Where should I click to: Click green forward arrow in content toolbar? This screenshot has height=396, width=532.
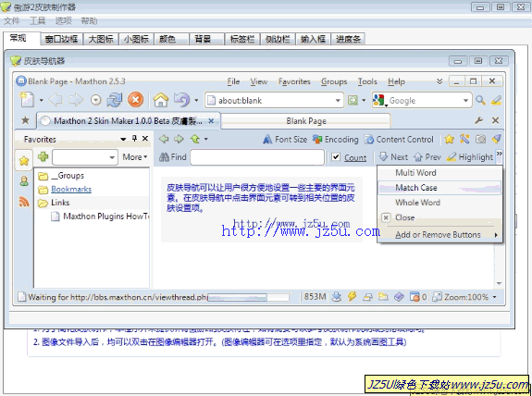click(179, 139)
